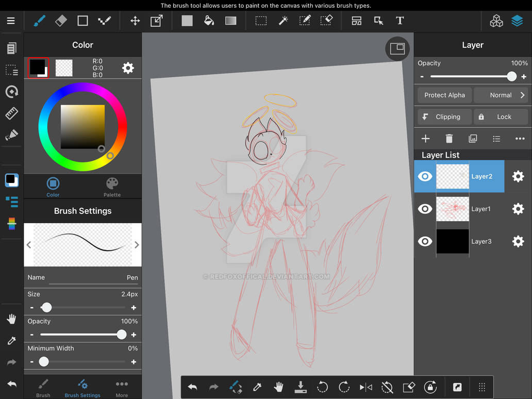This screenshot has width=532, height=399.
Task: Select the panel divide tool
Action: click(x=357, y=21)
